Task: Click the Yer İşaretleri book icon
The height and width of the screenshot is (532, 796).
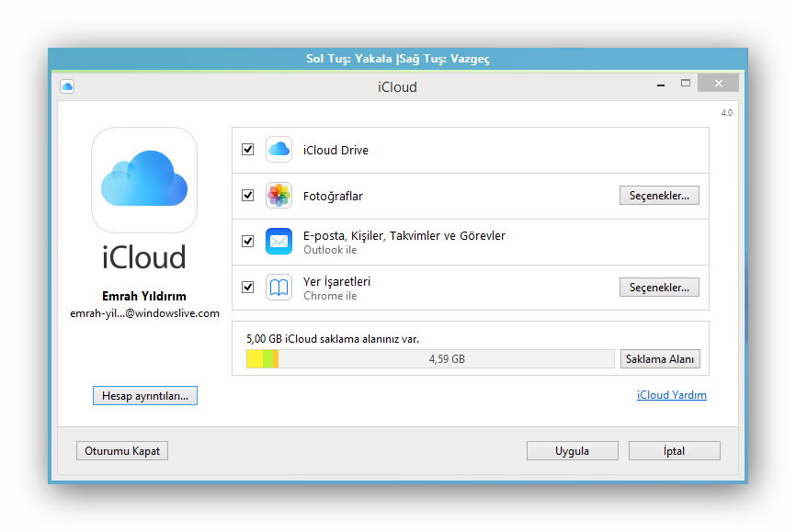Action: tap(279, 288)
